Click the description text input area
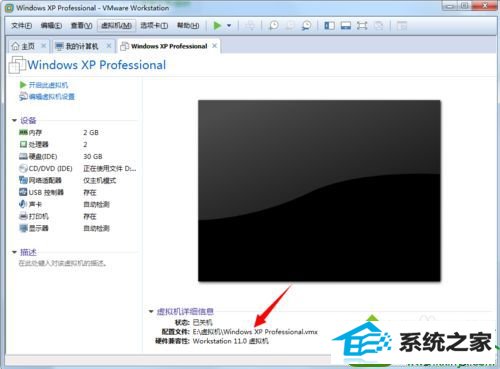Screen dimensions: 500x369 tap(63, 263)
